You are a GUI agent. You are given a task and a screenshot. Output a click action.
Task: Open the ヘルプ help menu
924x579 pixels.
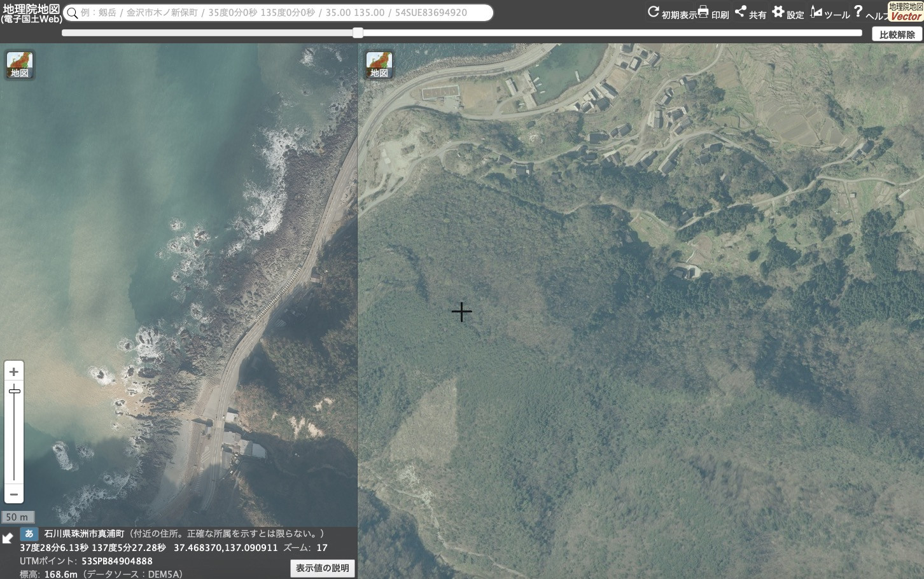(x=869, y=13)
